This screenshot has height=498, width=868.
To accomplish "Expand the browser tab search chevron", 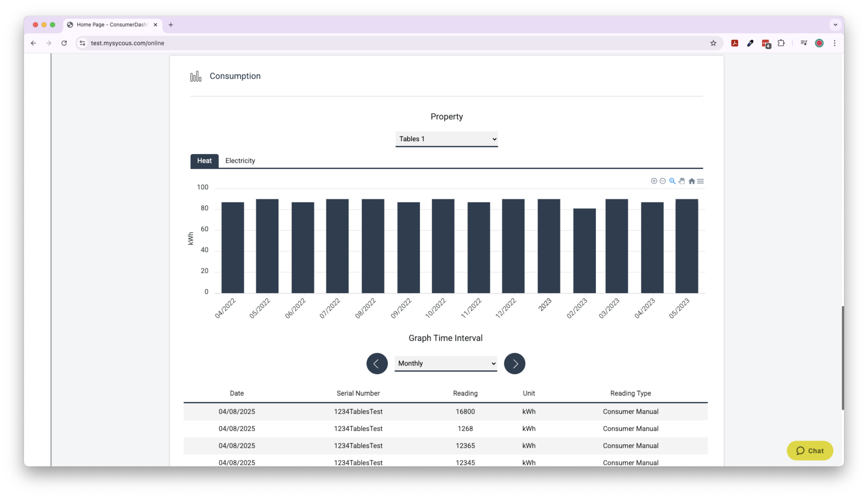I will click(835, 25).
